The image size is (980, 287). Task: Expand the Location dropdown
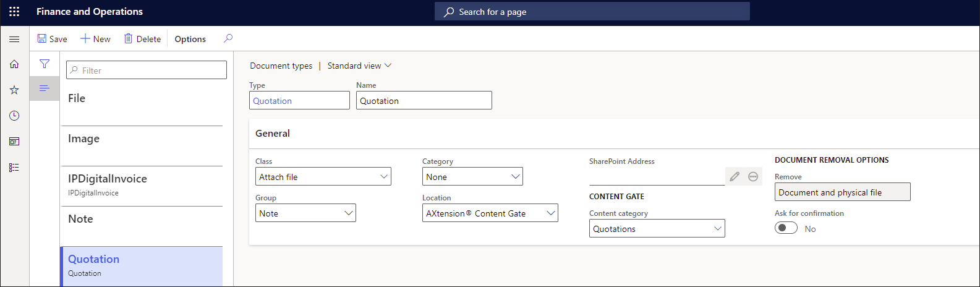point(490,213)
